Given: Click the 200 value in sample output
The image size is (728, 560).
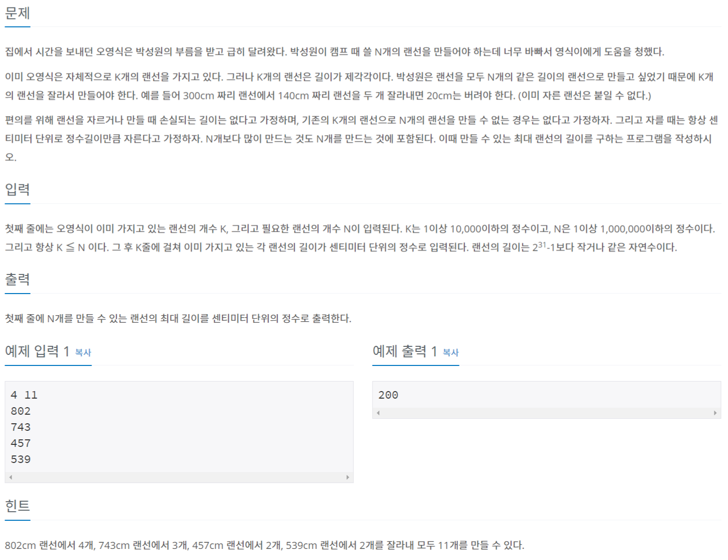Looking at the screenshot, I should click(388, 395).
